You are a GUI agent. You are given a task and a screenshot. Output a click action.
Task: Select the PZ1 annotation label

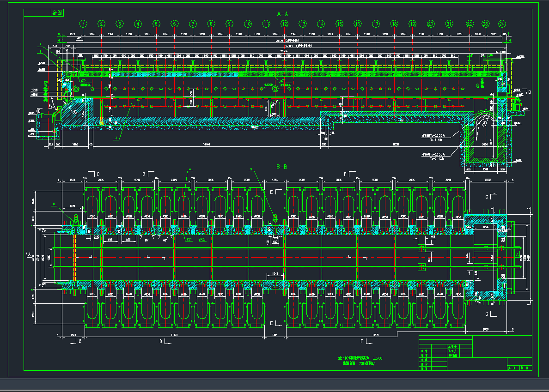pos(189,240)
